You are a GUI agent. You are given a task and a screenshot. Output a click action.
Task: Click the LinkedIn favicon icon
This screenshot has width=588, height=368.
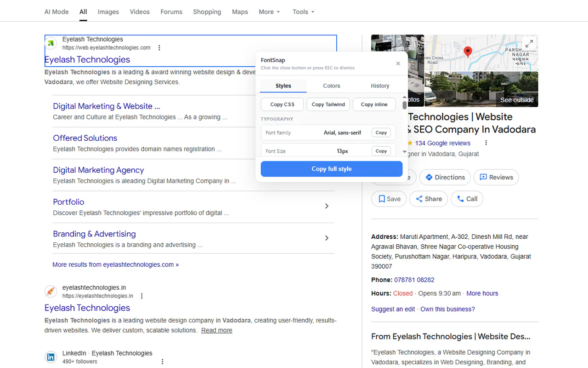pos(51,357)
